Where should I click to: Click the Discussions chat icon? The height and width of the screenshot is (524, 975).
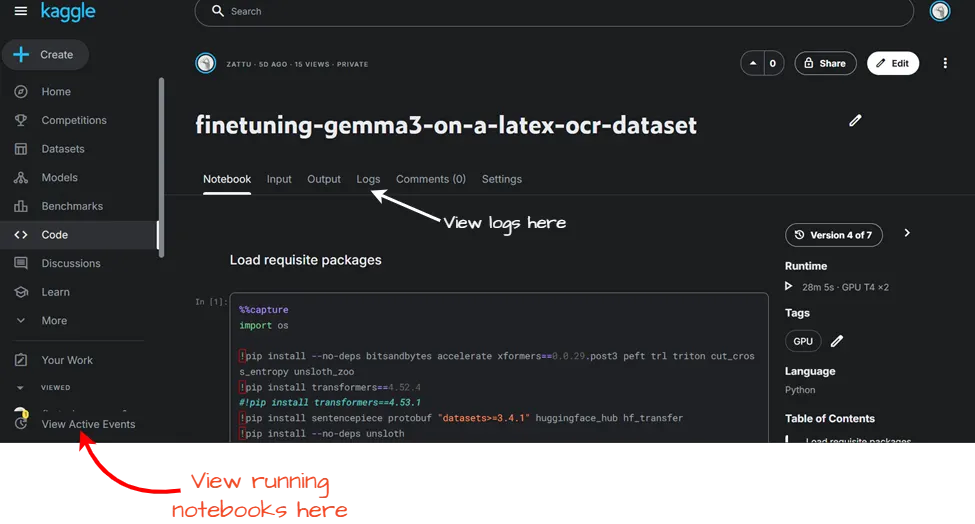point(21,264)
